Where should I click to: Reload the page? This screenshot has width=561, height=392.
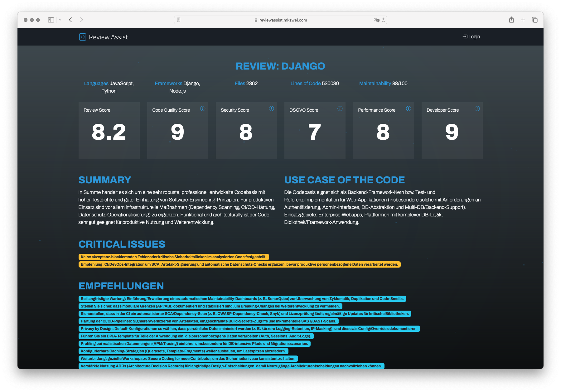384,20
